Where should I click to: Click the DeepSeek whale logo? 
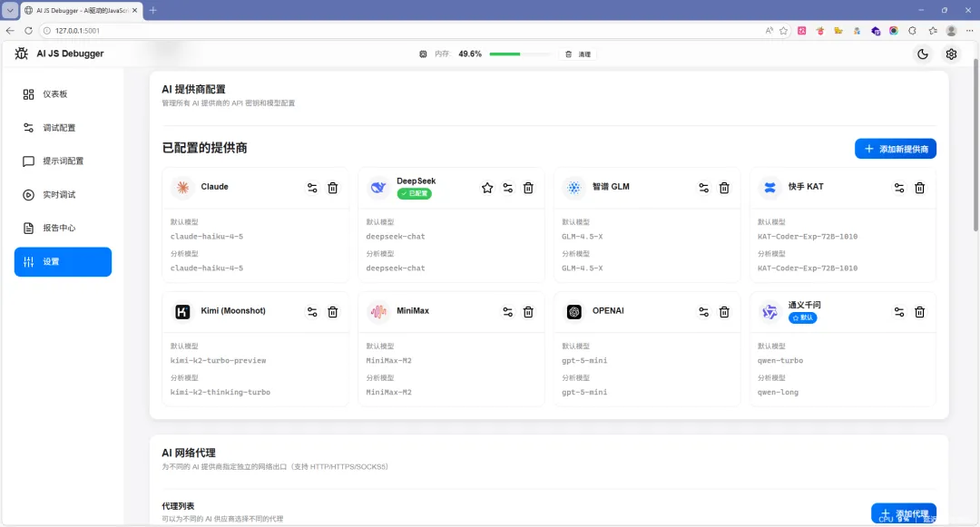coord(378,187)
